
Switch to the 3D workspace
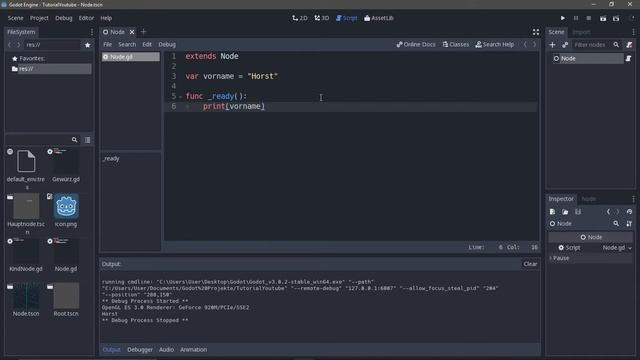(x=322, y=18)
